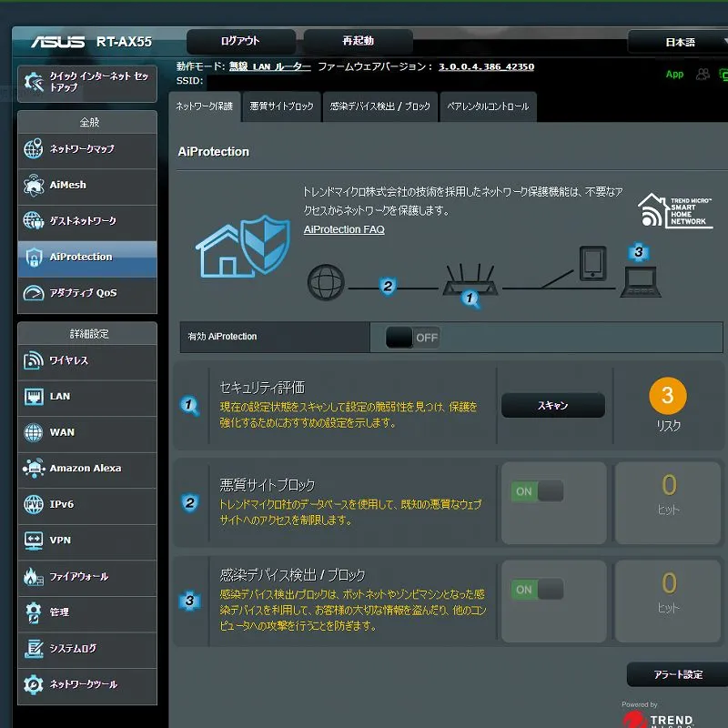Screen dimensions: 728x728
Task: Click the LAN port icon
Action: [x=34, y=397]
